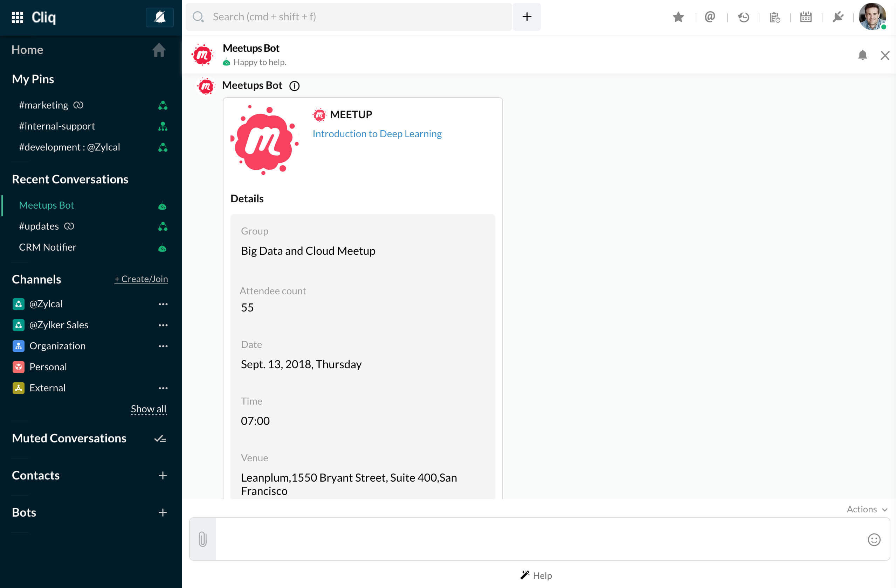Toggle Meetups Bot chat notification bell

pos(862,55)
